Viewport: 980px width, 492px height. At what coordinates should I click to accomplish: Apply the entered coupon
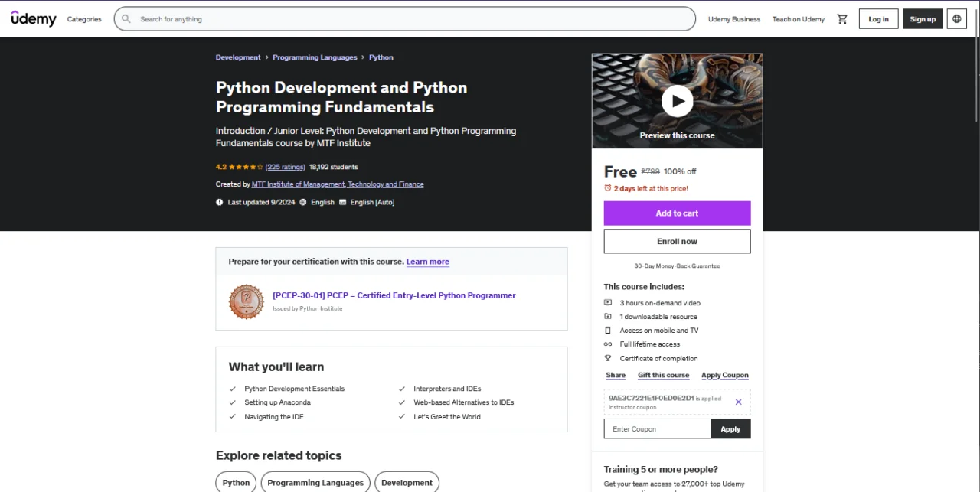coord(730,428)
